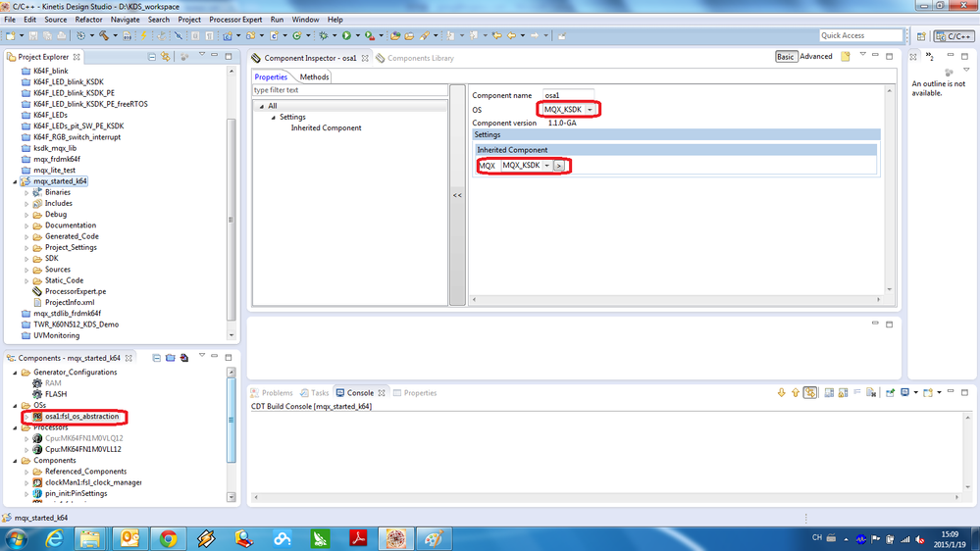Switch to the Problems tab

[272, 393]
